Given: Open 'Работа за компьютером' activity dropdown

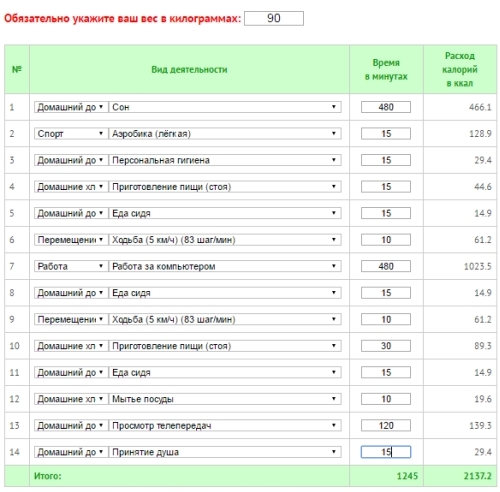Looking at the screenshot, I should [225, 266].
